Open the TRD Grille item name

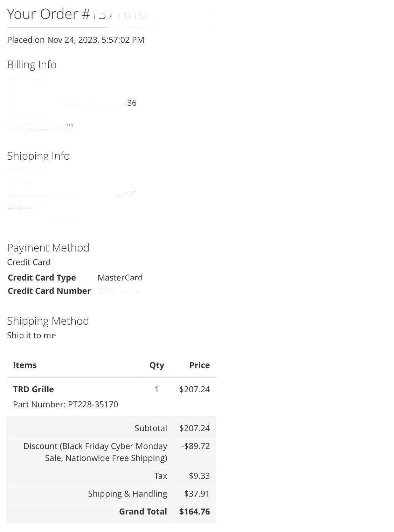pyautogui.click(x=34, y=389)
